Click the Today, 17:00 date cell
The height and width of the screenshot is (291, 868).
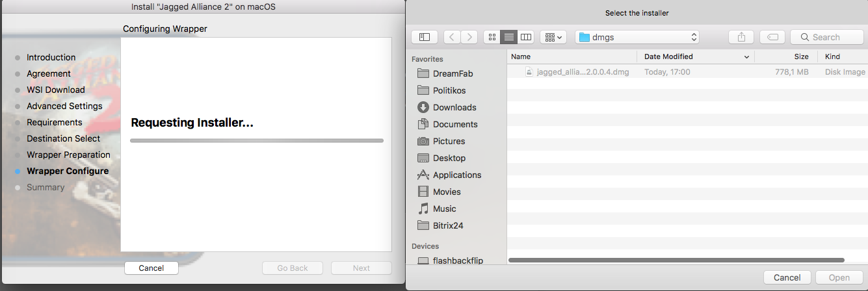pos(667,72)
